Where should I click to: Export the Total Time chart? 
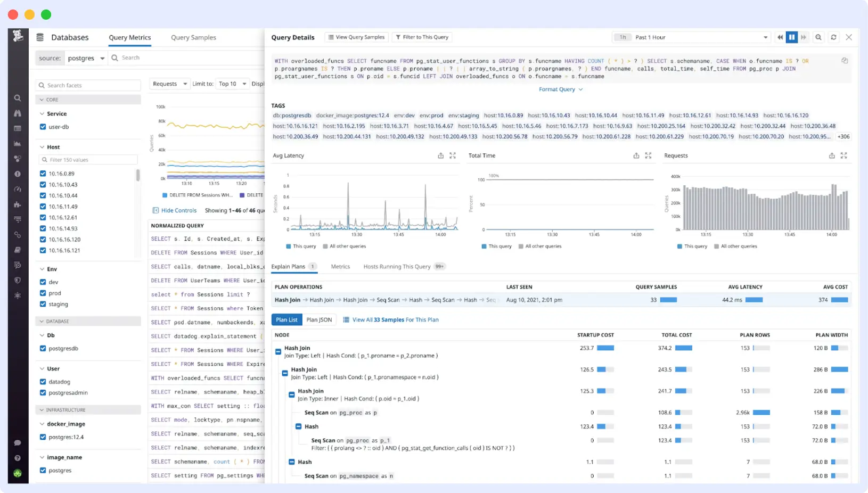[x=636, y=155]
